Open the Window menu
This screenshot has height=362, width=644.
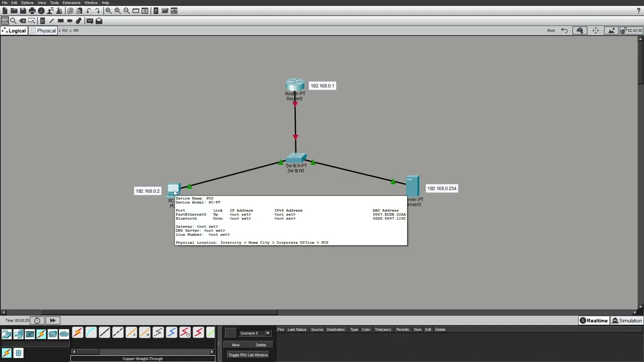[91, 3]
